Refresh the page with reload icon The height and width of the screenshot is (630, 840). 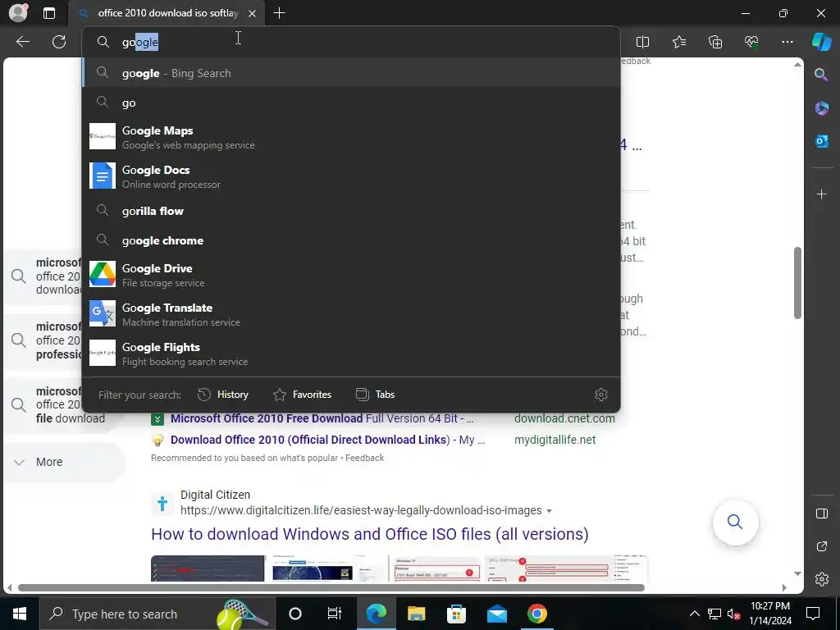59,42
